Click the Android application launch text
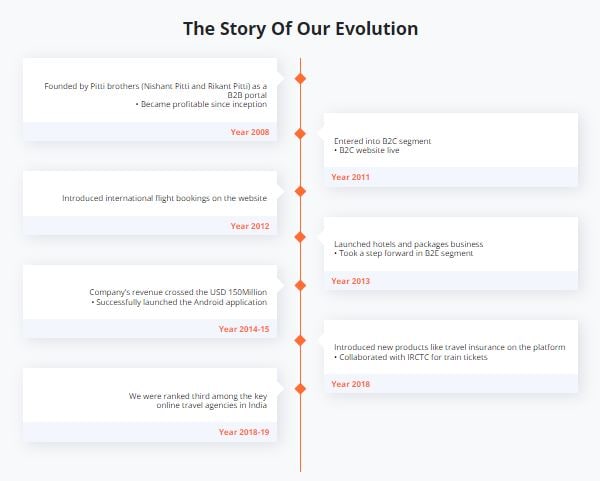This screenshot has width=600, height=481. (180, 302)
